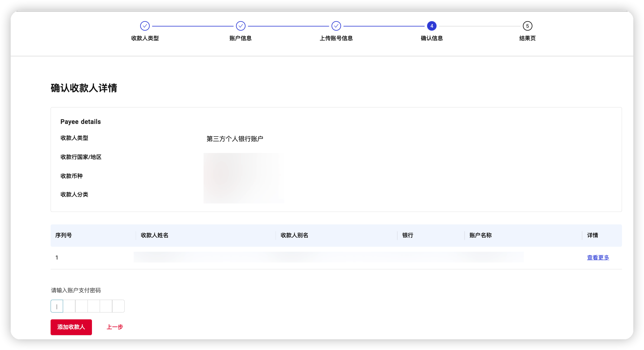Screen dimensions: 644x350
Task: Click serial number 1 in the table
Action: (x=57, y=257)
